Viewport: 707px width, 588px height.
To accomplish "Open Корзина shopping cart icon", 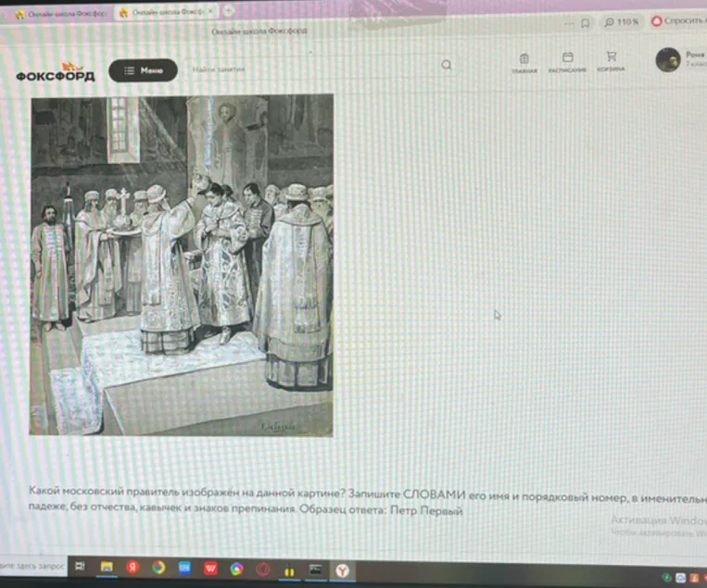I will coord(611,61).
